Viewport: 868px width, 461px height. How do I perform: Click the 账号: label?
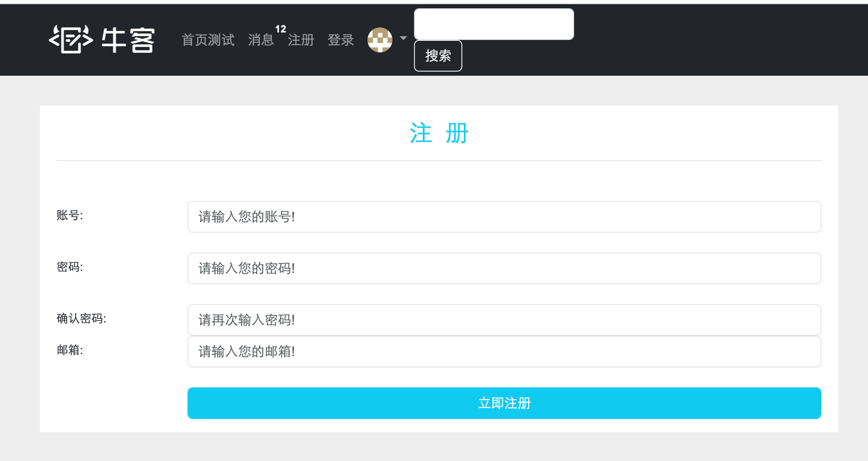pyautogui.click(x=70, y=215)
